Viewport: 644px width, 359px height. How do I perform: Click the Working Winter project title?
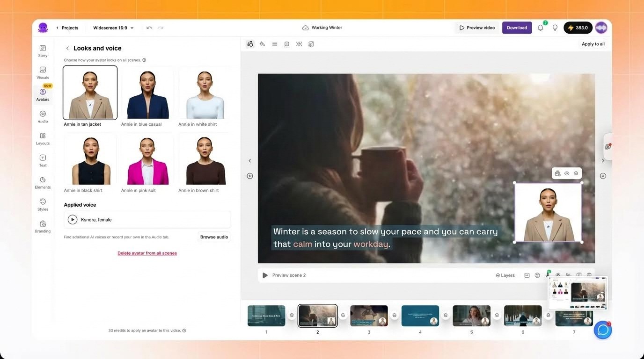pyautogui.click(x=327, y=28)
